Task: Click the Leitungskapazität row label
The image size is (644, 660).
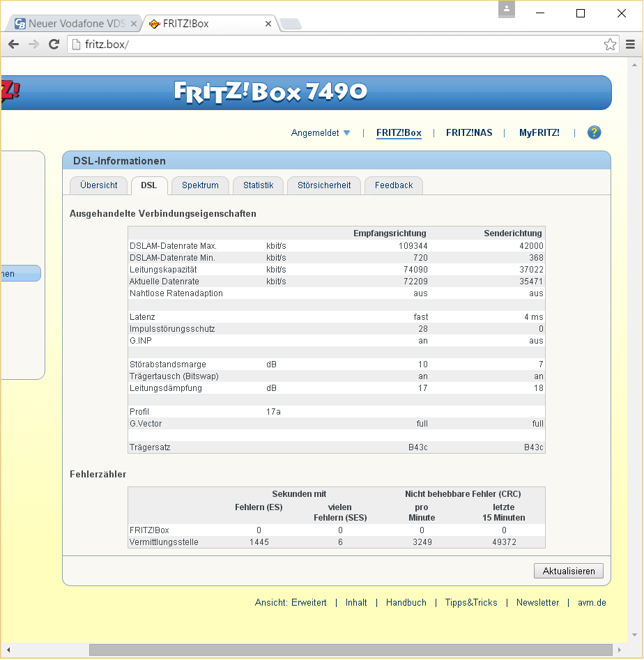Action: 163,270
